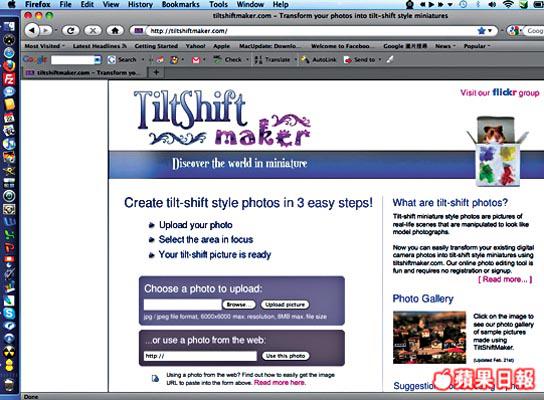Select the tiltshiftmaker.com tab
Screen dimensions: 544x400
point(85,72)
